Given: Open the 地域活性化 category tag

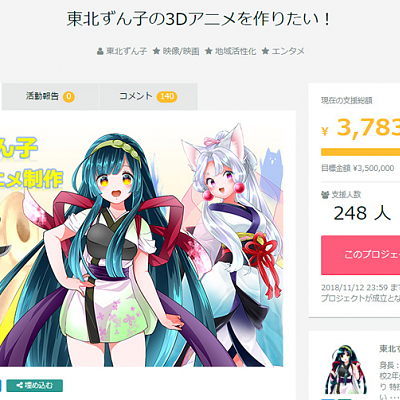Looking at the screenshot, I should (x=235, y=51).
